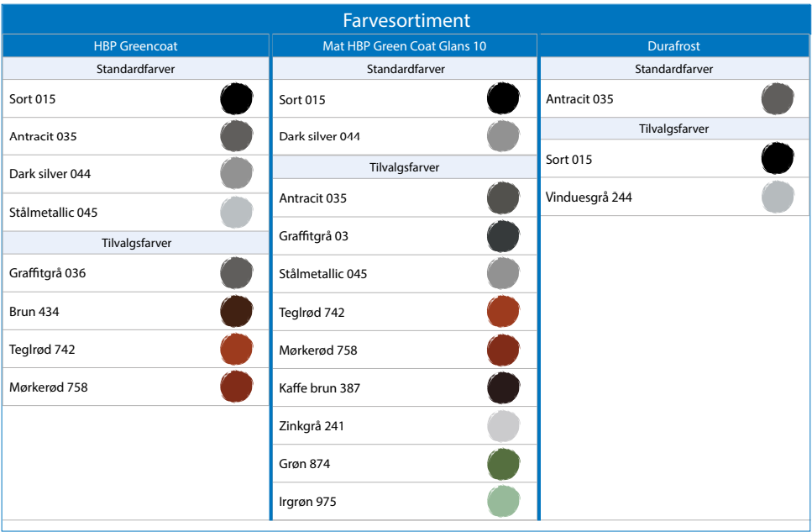Click the 'Graffitgrå 036' label
This screenshot has width=812, height=532.
48,273
